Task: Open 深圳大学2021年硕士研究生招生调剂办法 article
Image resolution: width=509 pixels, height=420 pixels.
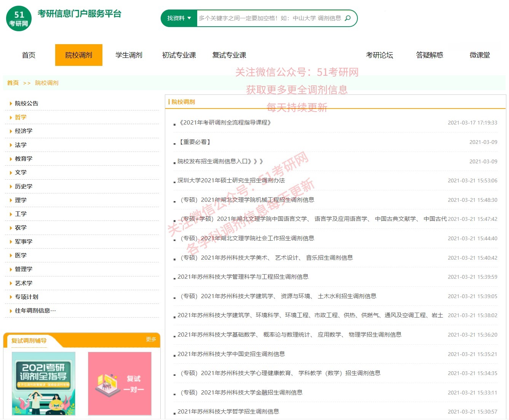Action: pyautogui.click(x=231, y=180)
